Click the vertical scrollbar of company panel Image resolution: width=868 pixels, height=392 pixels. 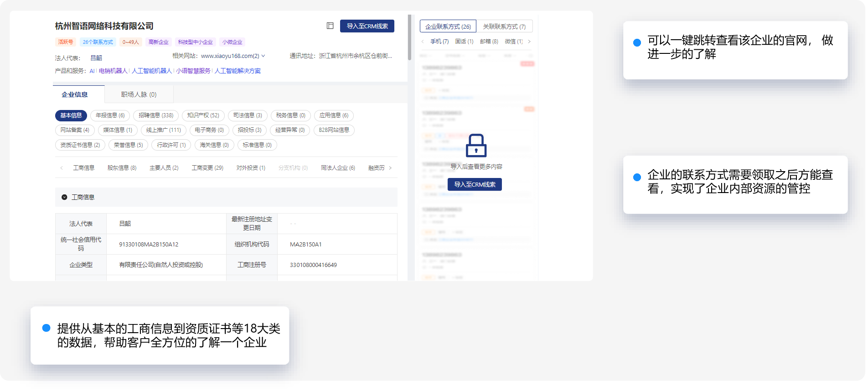409,37
